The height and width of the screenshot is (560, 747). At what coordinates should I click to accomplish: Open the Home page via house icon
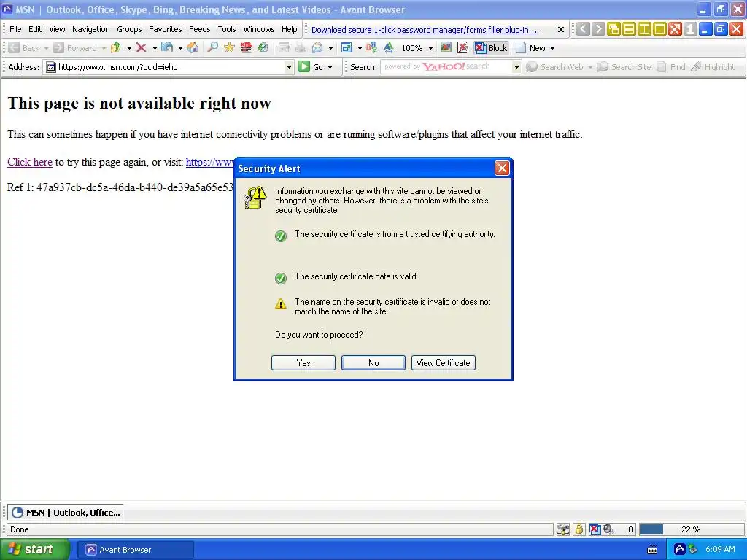pos(193,47)
